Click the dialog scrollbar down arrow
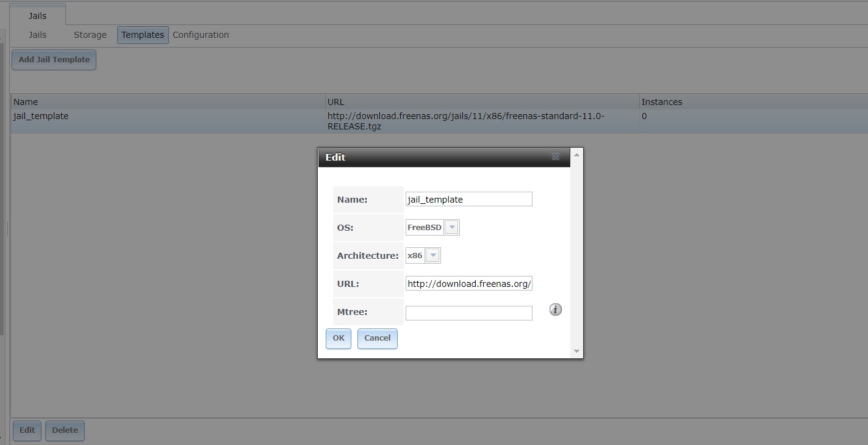Image resolution: width=868 pixels, height=445 pixels. pos(577,352)
